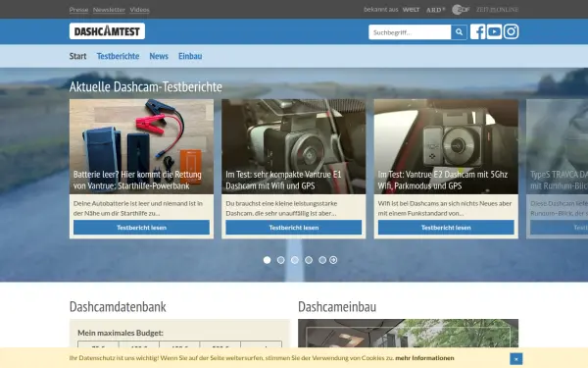Screen dimensions: 588x368
Task: Click 'Wifi ist bei Dashcams' excerpt
Action: (x=445, y=208)
